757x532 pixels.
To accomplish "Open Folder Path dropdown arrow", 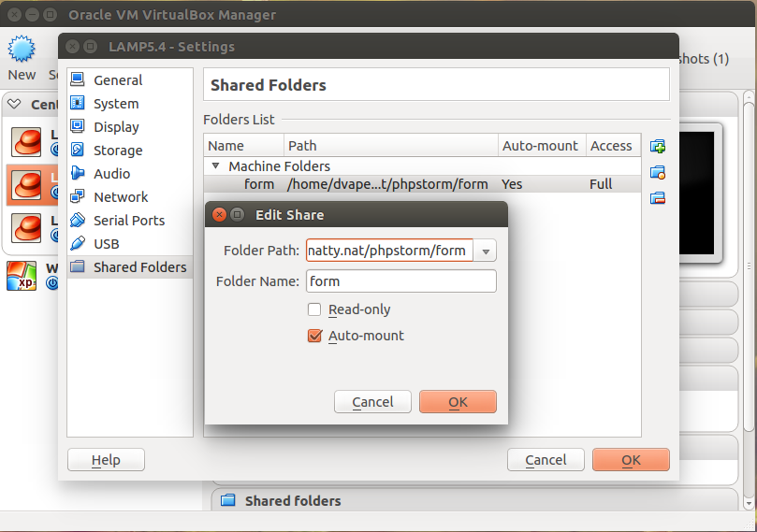I will 486,251.
